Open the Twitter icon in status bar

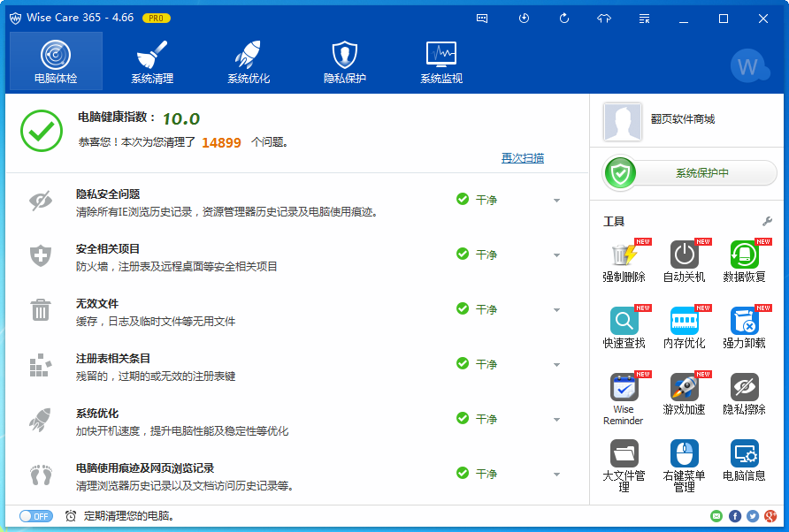(753, 516)
